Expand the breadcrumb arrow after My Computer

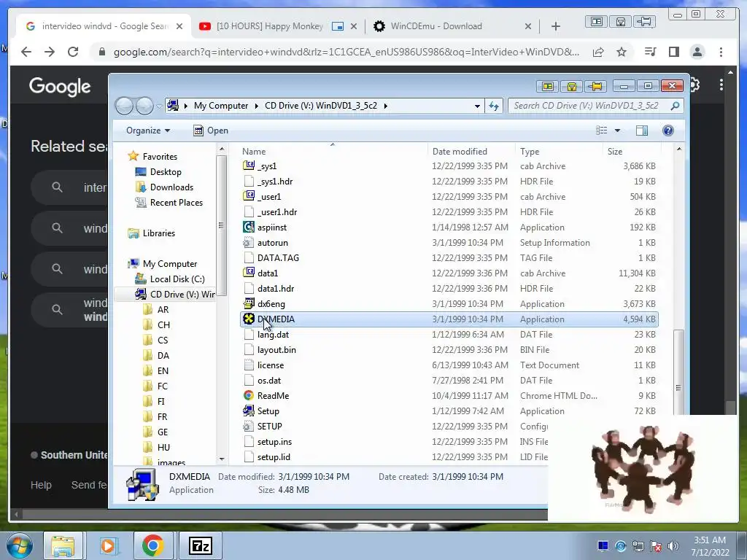[x=256, y=106]
